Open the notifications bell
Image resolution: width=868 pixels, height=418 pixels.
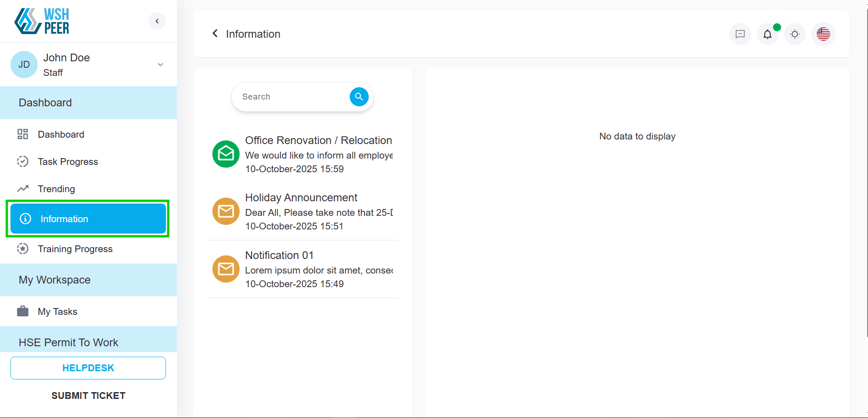point(767,34)
